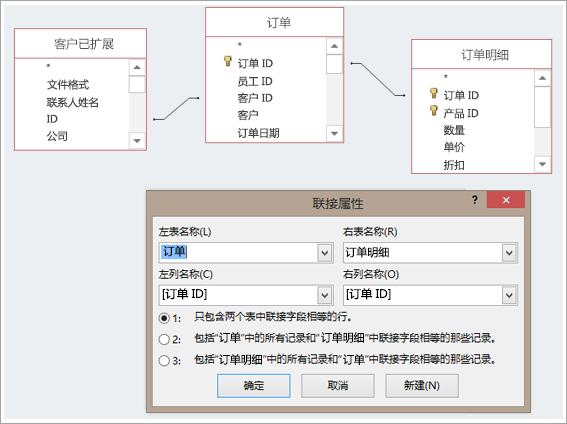Open the 右表名称 dropdown arrow
Image resolution: width=567 pixels, height=424 pixels.
pyautogui.click(x=509, y=253)
